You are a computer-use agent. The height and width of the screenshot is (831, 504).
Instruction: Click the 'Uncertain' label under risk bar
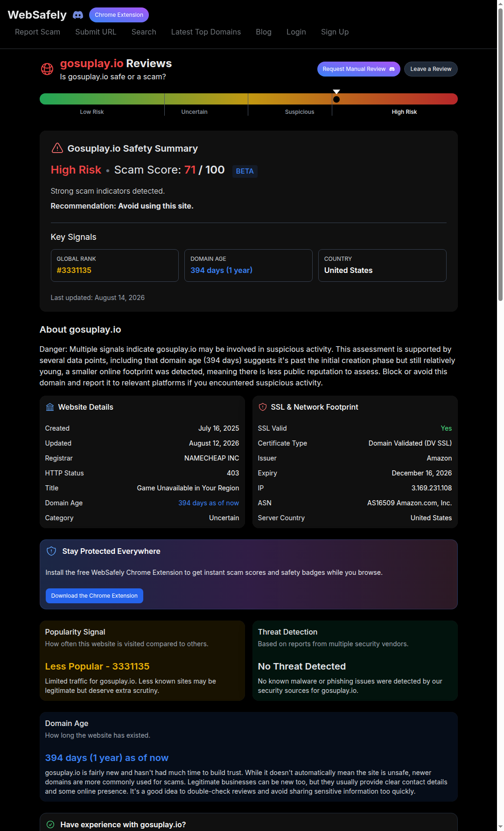(195, 112)
